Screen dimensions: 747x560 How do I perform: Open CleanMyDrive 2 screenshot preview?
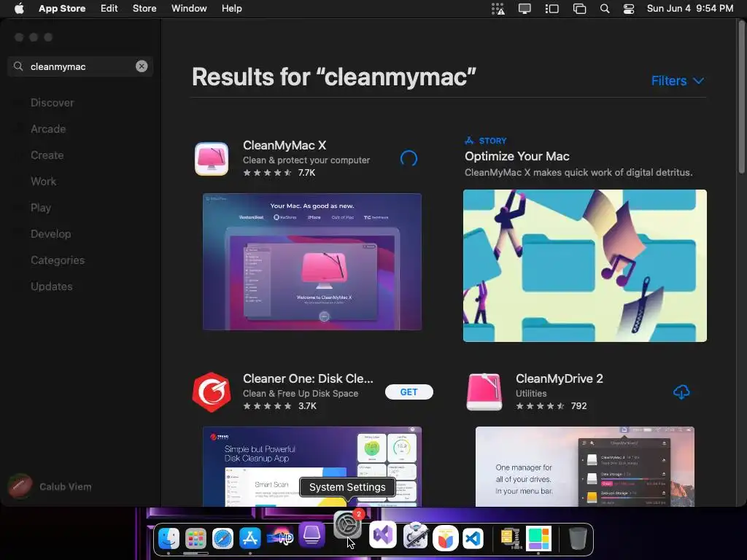tap(584, 466)
